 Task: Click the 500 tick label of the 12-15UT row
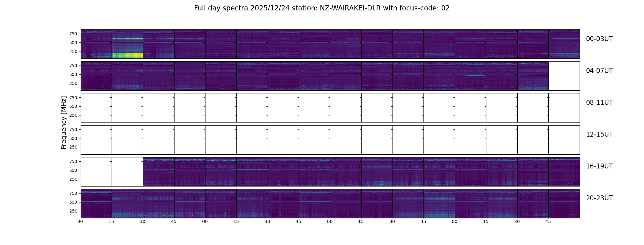tap(73, 138)
